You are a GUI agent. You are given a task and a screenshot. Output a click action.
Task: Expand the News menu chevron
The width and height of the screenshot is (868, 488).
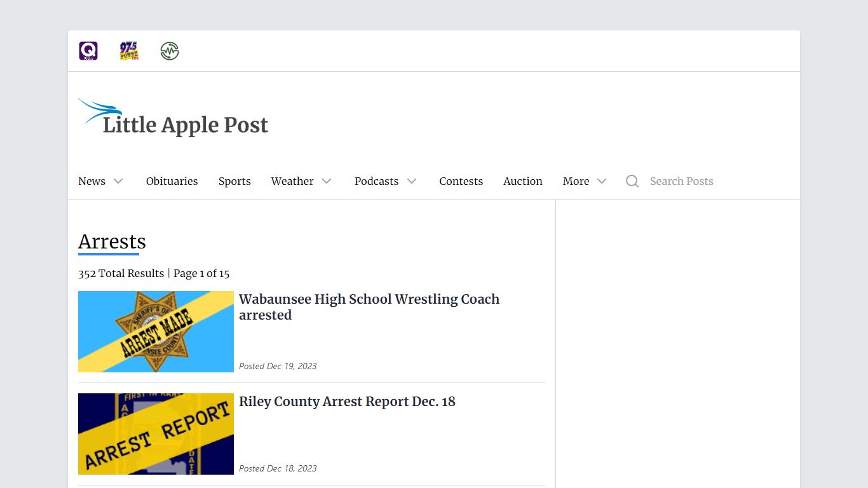(x=118, y=181)
